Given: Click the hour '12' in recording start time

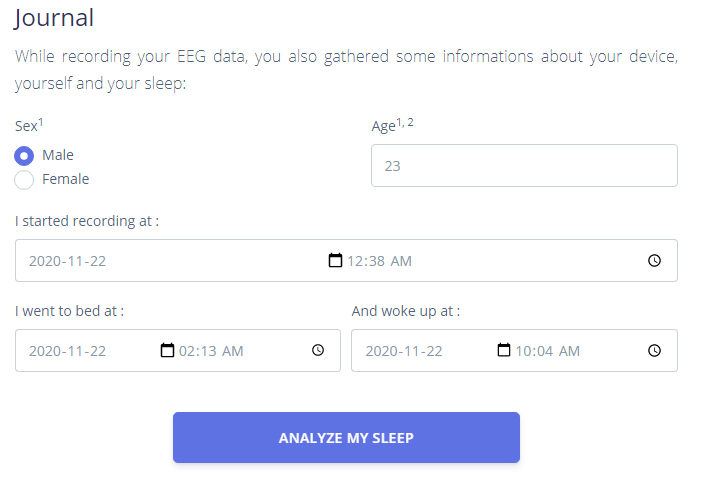Looking at the screenshot, I should 356,261.
